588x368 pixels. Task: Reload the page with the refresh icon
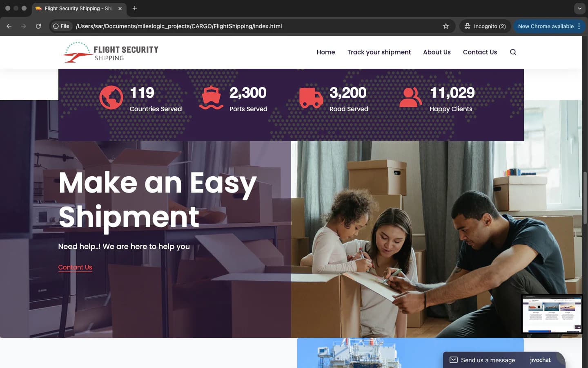pyautogui.click(x=38, y=26)
